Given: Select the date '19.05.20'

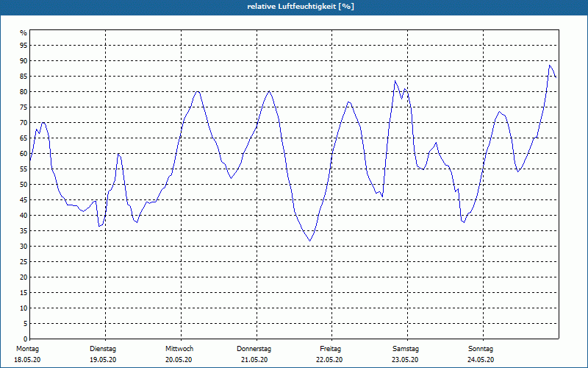Looking at the screenshot, I should [x=103, y=360].
